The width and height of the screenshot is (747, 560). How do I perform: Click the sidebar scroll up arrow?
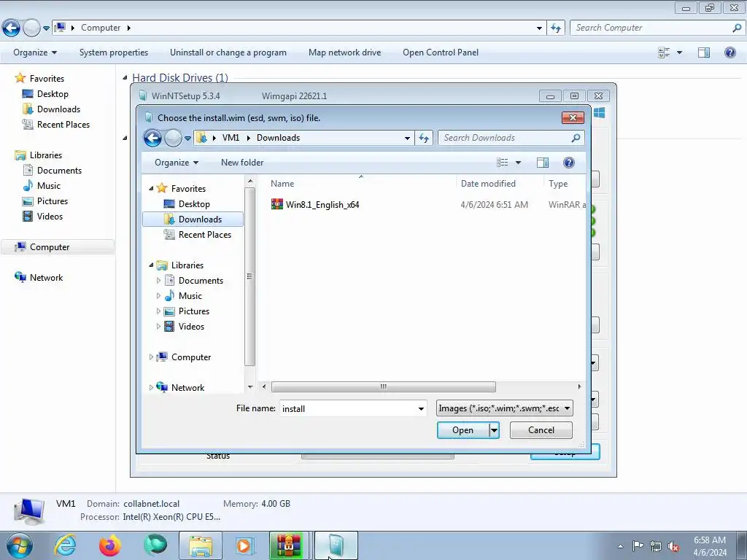click(x=249, y=182)
